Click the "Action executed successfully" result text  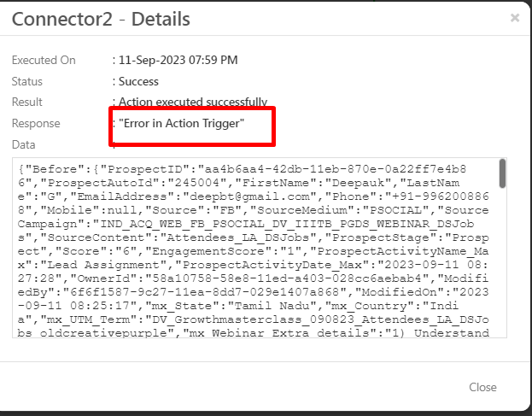click(x=193, y=103)
